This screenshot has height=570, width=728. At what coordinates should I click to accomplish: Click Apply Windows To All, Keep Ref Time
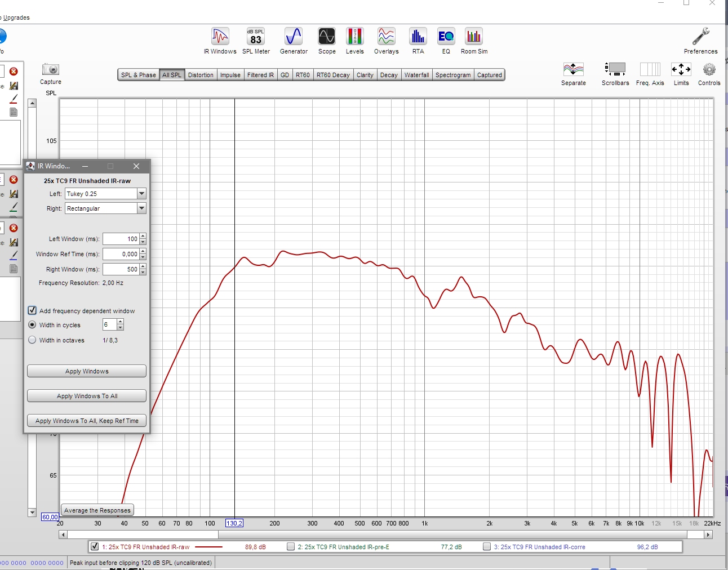click(x=87, y=421)
